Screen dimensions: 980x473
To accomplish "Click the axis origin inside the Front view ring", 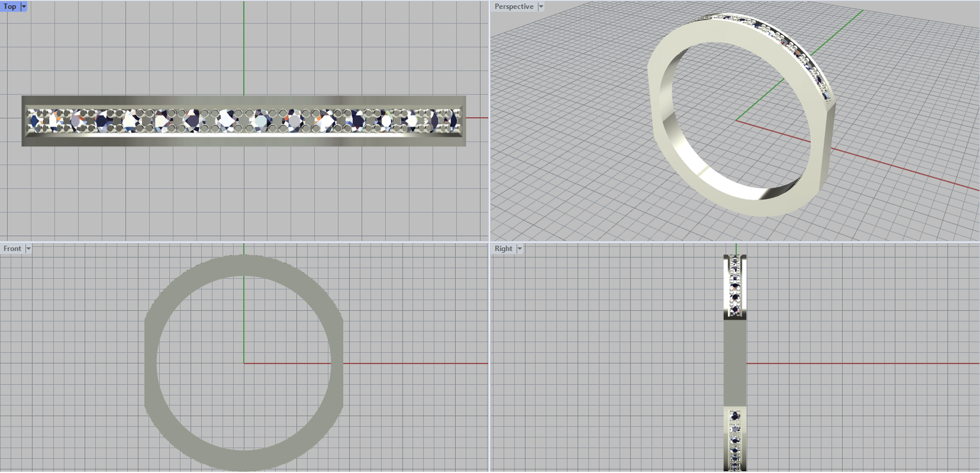I will 244,363.
